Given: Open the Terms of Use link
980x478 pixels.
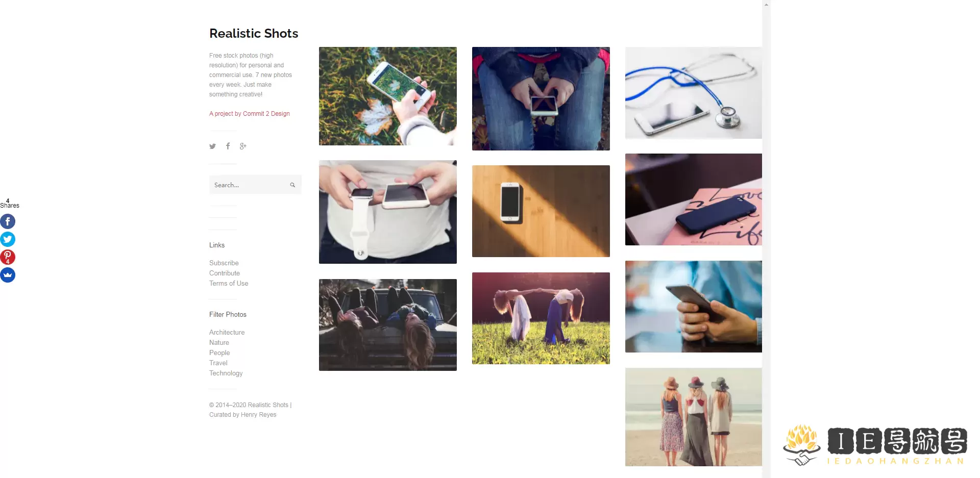Looking at the screenshot, I should (x=229, y=283).
